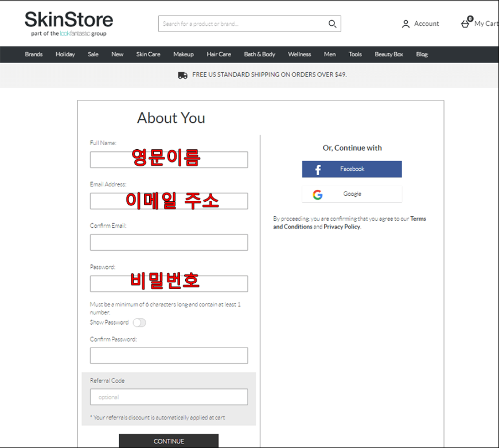Click the SkinStore logo
The image size is (499, 448).
(x=69, y=24)
